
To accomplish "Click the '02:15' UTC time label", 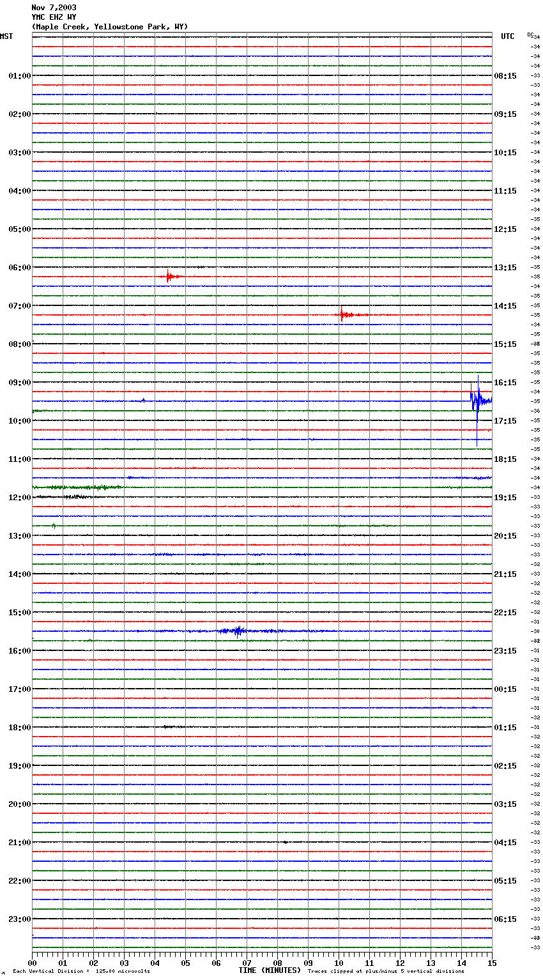I will click(505, 766).
